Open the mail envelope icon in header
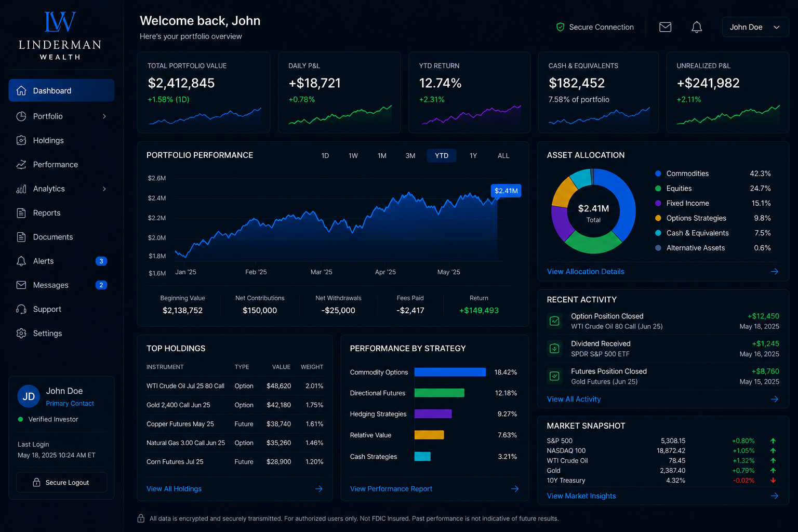Viewport: 798px width, 532px height. (665, 27)
